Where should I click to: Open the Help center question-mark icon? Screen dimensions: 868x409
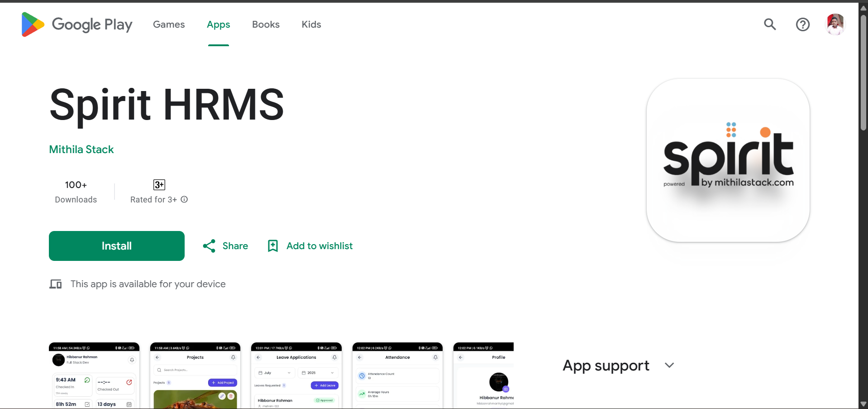pyautogui.click(x=803, y=24)
